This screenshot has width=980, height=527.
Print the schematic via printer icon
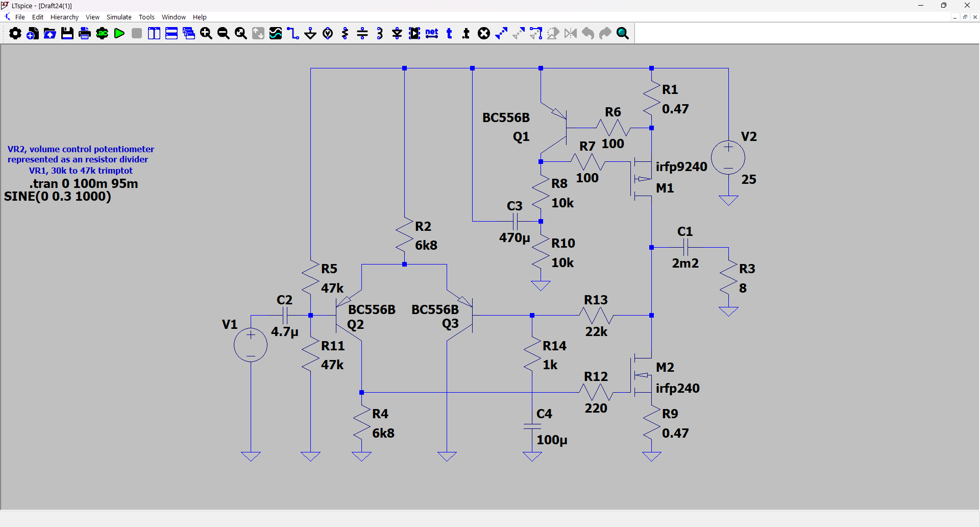[x=85, y=34]
